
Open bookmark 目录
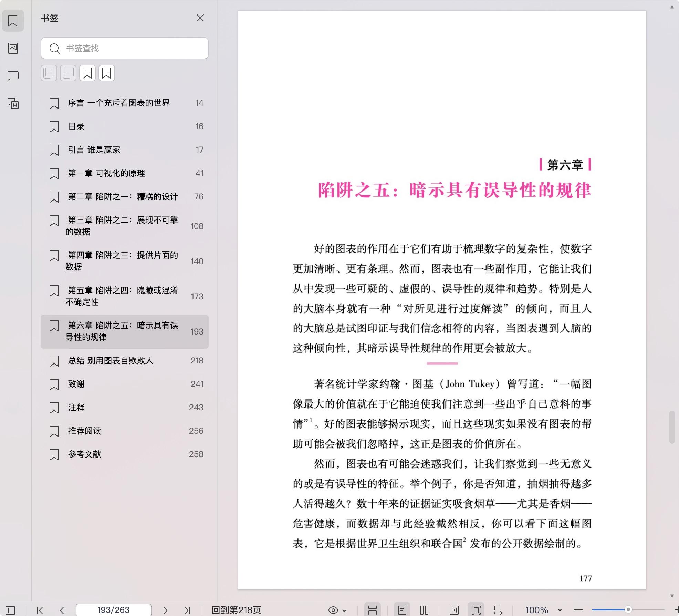tap(125, 126)
